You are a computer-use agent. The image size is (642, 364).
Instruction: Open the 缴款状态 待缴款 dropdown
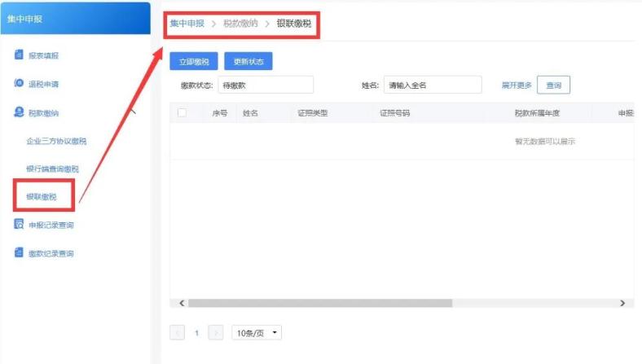(x=266, y=86)
